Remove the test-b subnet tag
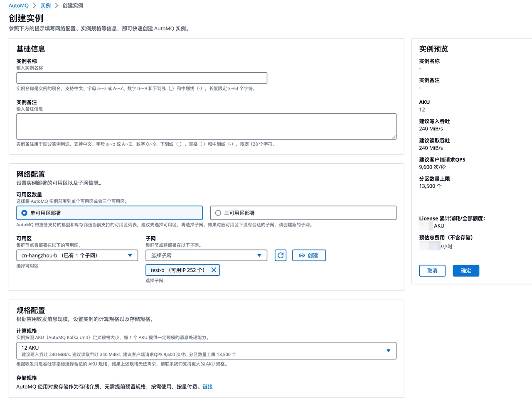The width and height of the screenshot is (532, 402). pyautogui.click(x=214, y=270)
